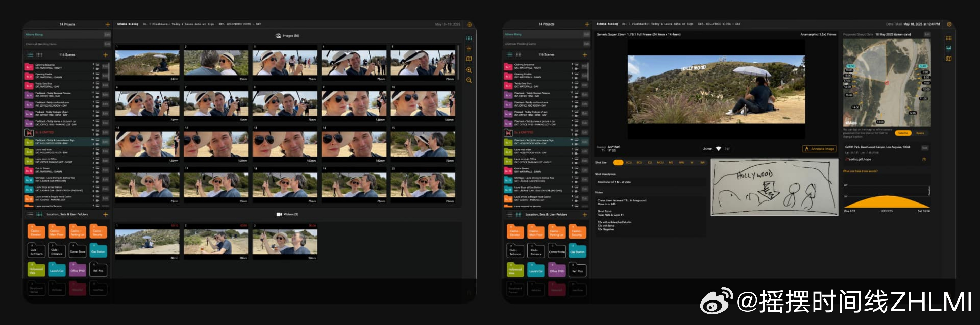Open Club-Bathroom folder in left window
Viewport: 980px width, 325px height.
click(x=36, y=251)
